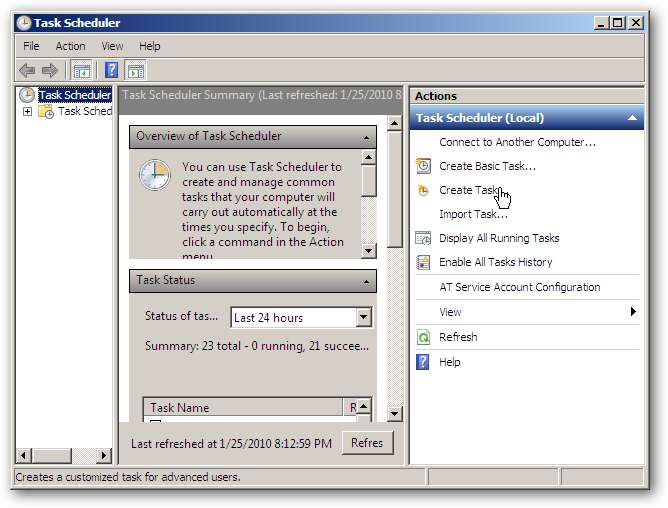
Task: Click Enable All Tasks History
Action: 495,262
